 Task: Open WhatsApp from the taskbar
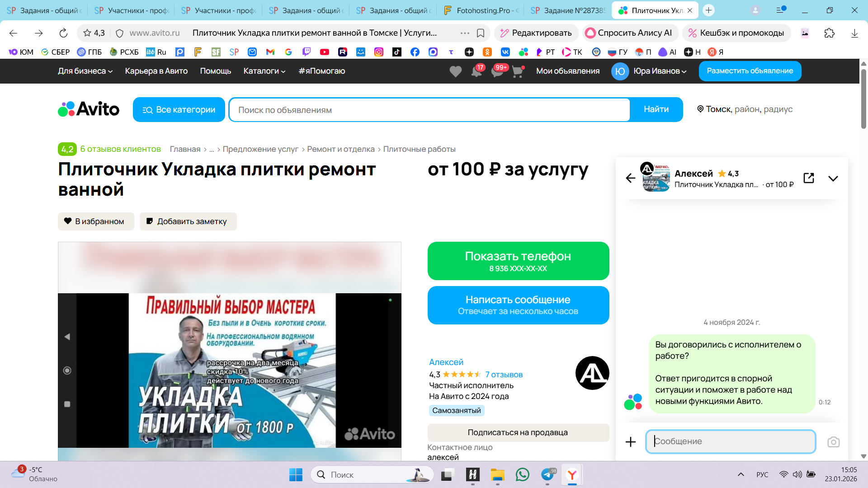pos(522,474)
